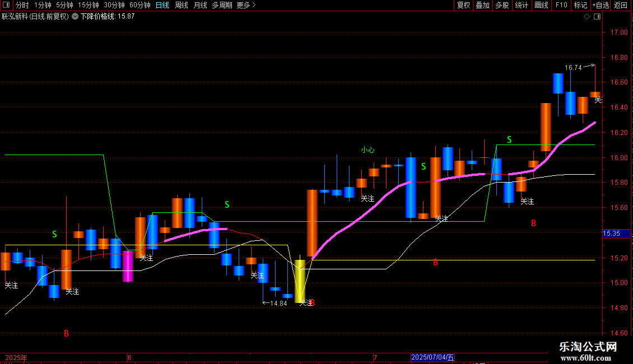Click the 16.00 price axis label

click(x=619, y=158)
